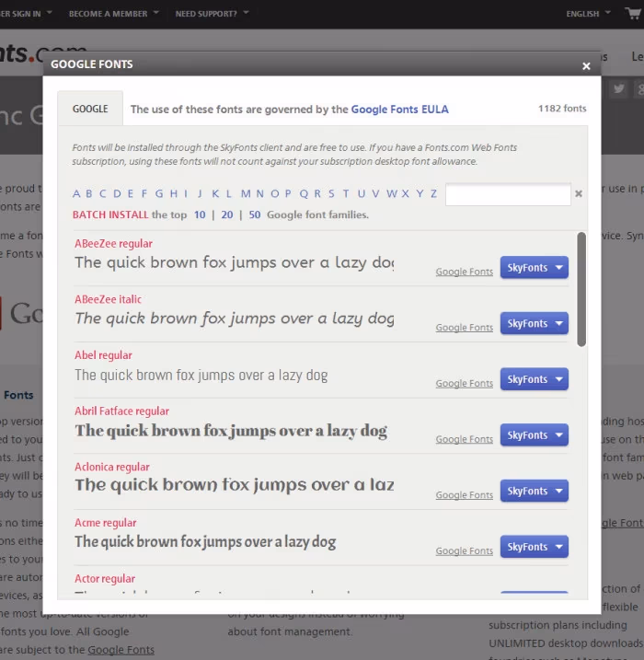The height and width of the screenshot is (660, 644).
Task: Filter fonts by letter Z
Action: click(433, 193)
